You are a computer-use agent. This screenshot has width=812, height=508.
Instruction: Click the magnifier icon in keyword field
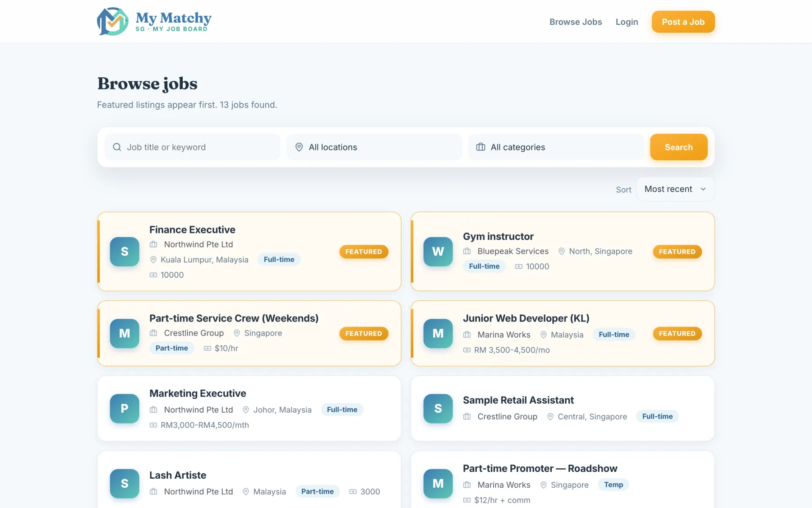point(117,147)
